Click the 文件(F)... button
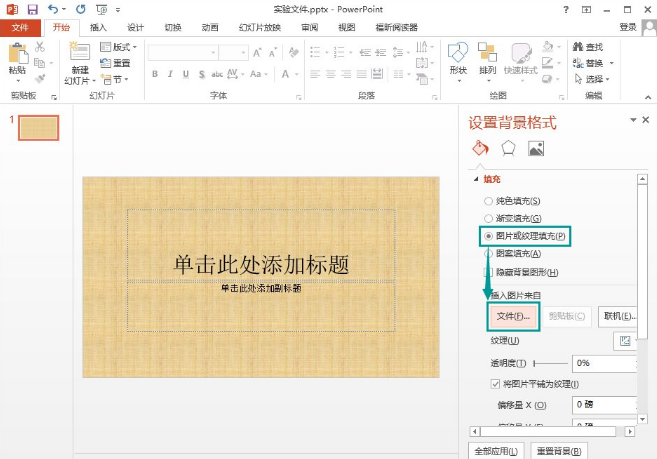This screenshot has height=459, width=657. pyautogui.click(x=513, y=316)
